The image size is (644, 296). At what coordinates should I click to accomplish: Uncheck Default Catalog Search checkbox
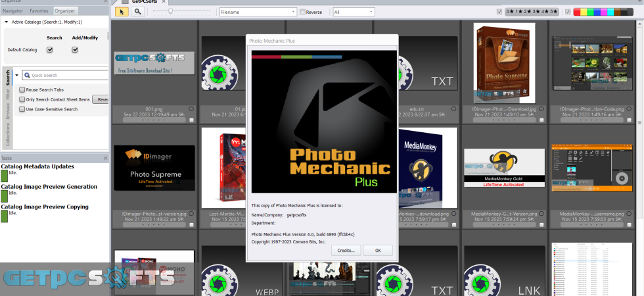coord(50,50)
